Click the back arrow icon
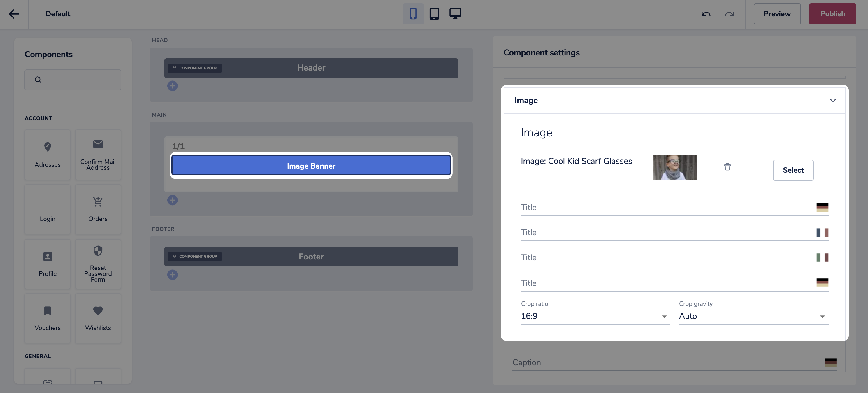Screen dimensions: 868x393 14,14
